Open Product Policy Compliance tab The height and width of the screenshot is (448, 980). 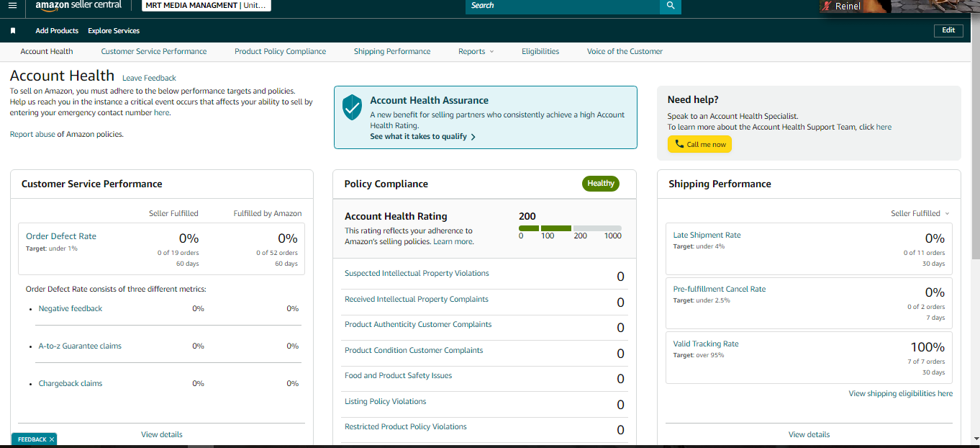(x=280, y=52)
